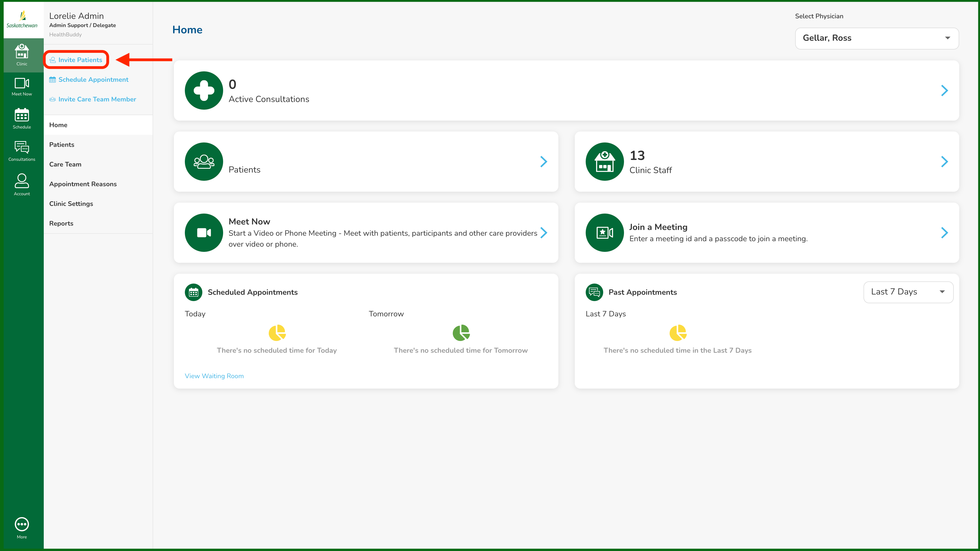This screenshot has width=980, height=551.
Task: Click the Join a Meeting icon
Action: point(604,232)
